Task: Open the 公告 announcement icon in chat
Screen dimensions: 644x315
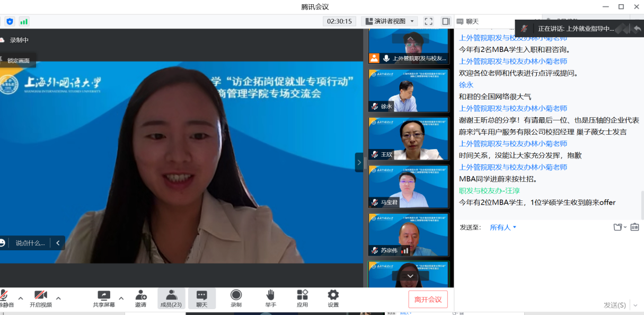Action: coord(634,227)
